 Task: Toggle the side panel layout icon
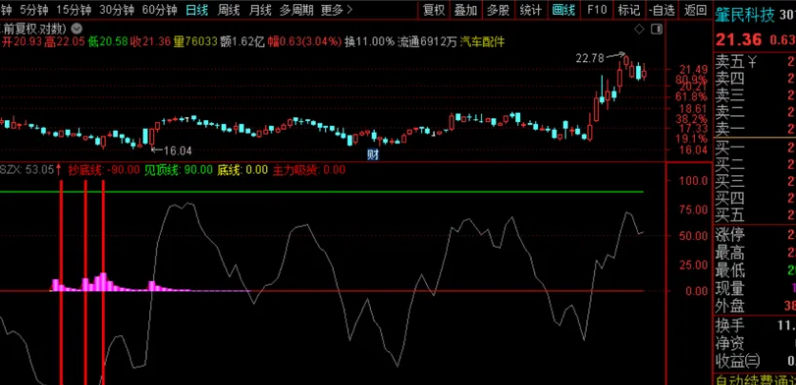point(656,29)
